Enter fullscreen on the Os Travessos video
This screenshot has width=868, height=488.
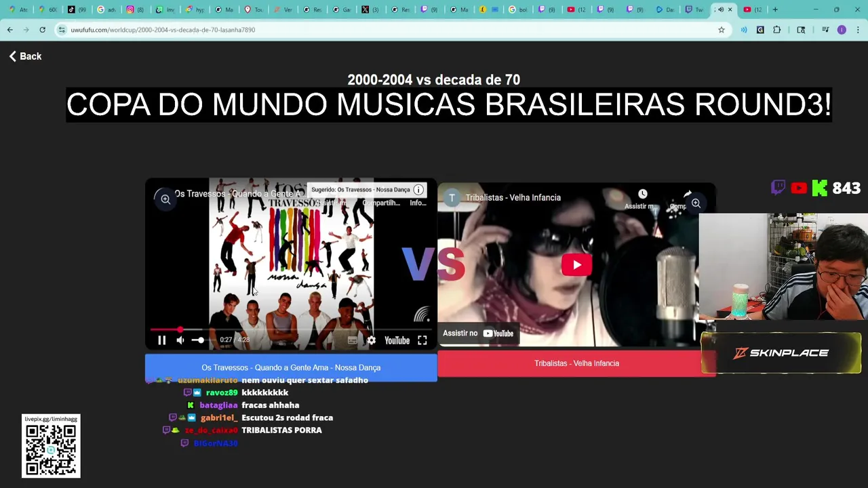pos(422,340)
